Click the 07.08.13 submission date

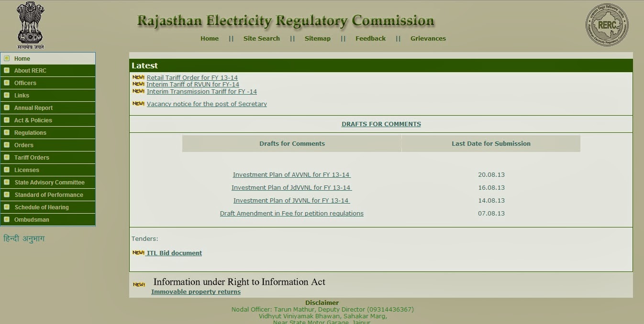pyautogui.click(x=491, y=213)
